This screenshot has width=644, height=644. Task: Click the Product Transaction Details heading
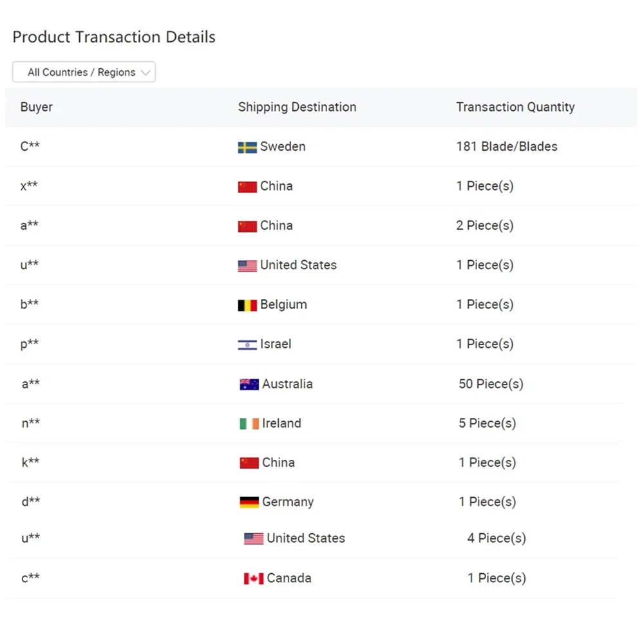[114, 37]
